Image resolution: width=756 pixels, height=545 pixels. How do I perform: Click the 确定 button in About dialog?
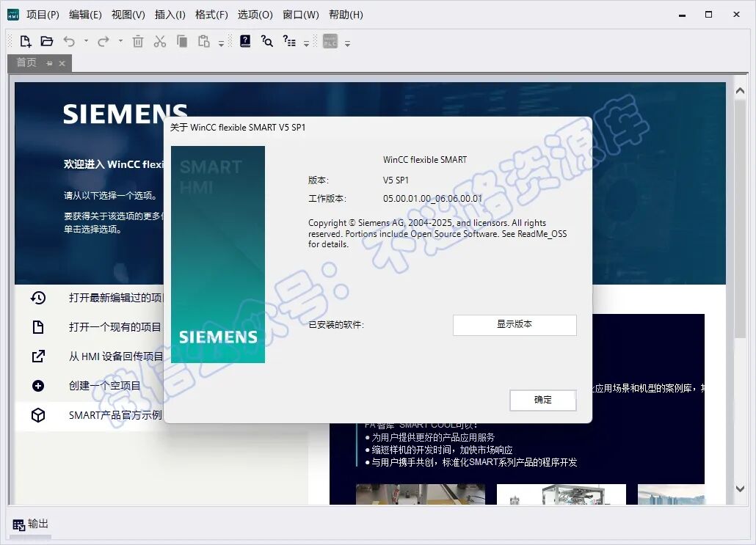(543, 400)
